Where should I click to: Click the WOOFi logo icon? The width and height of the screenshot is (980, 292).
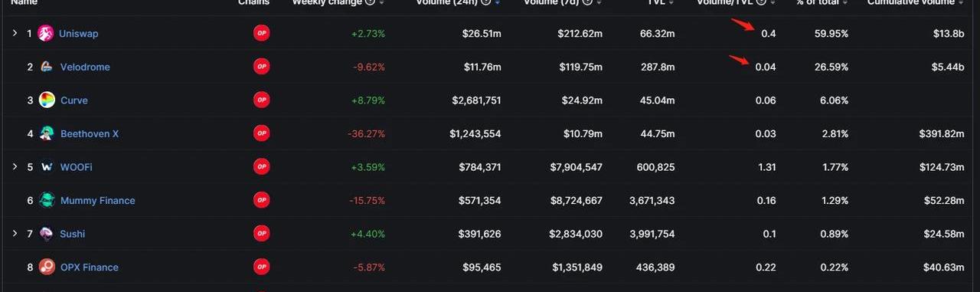point(47,167)
